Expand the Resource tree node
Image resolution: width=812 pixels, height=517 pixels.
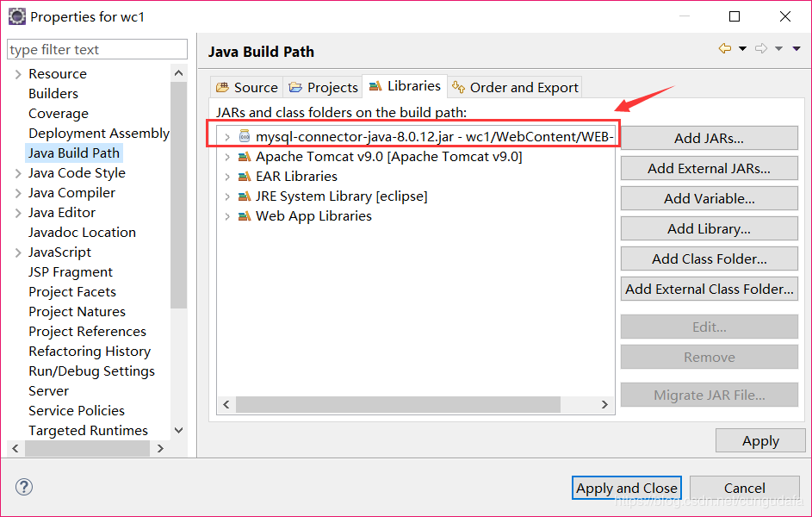point(18,74)
